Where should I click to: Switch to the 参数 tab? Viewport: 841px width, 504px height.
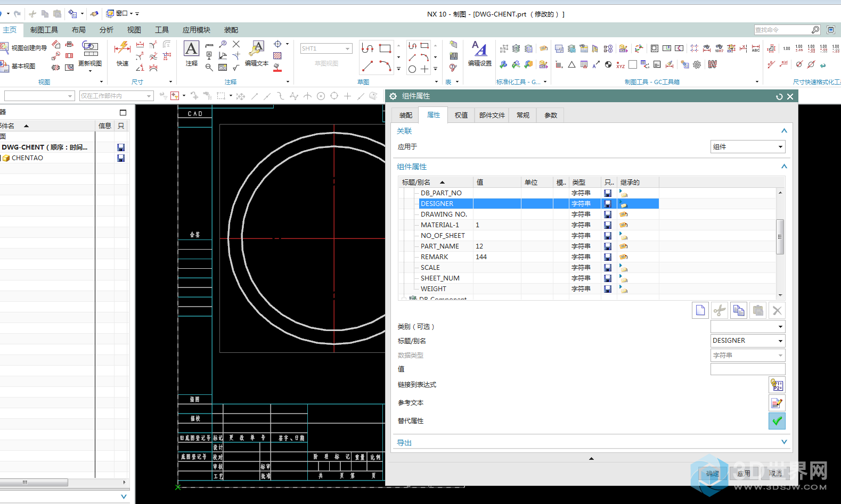point(551,115)
